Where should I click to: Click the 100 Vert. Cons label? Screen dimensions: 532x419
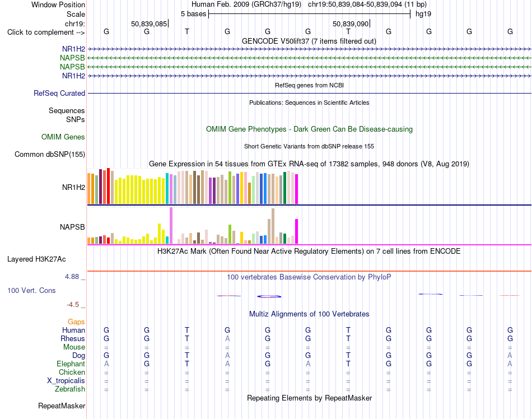point(31,290)
